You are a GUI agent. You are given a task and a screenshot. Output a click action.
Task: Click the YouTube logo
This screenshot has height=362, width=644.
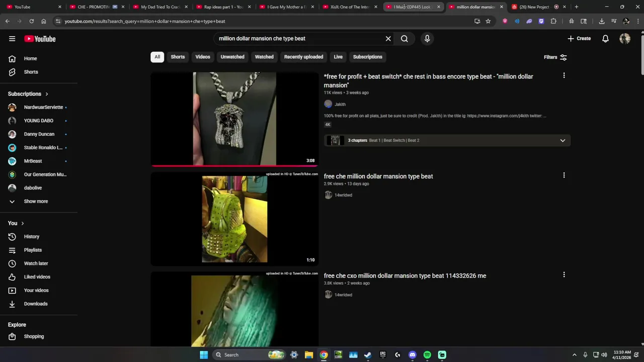(x=40, y=39)
